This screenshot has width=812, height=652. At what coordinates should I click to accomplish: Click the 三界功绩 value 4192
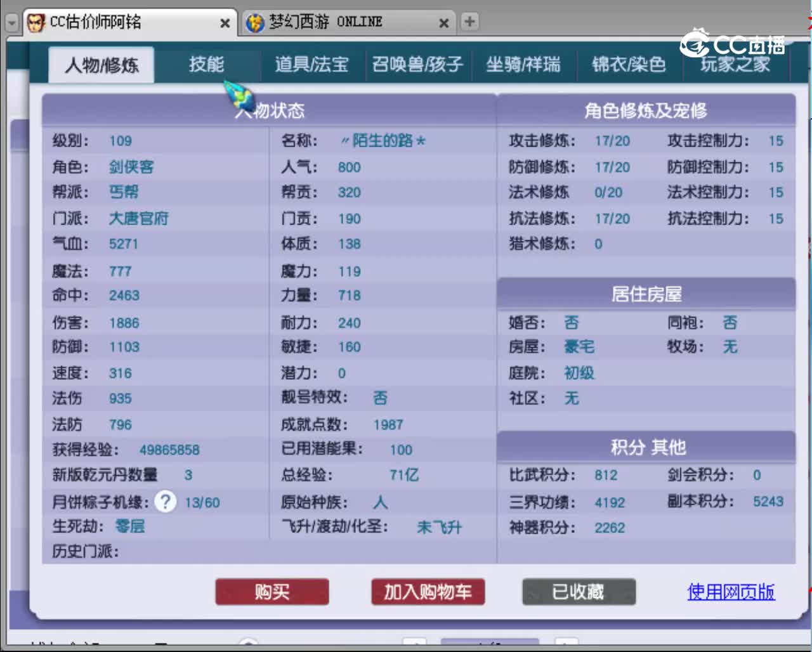[x=610, y=502]
